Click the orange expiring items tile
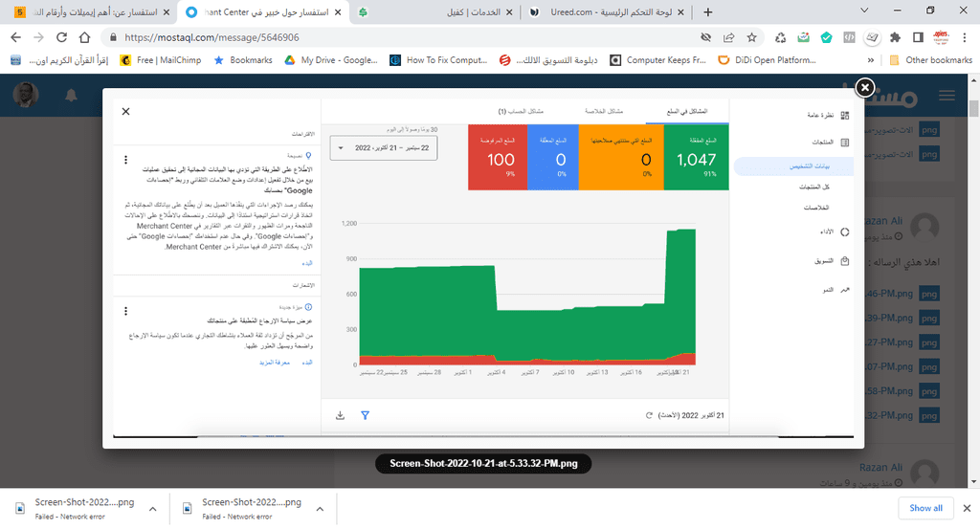Image resolution: width=980 pixels, height=529 pixels. [x=620, y=158]
